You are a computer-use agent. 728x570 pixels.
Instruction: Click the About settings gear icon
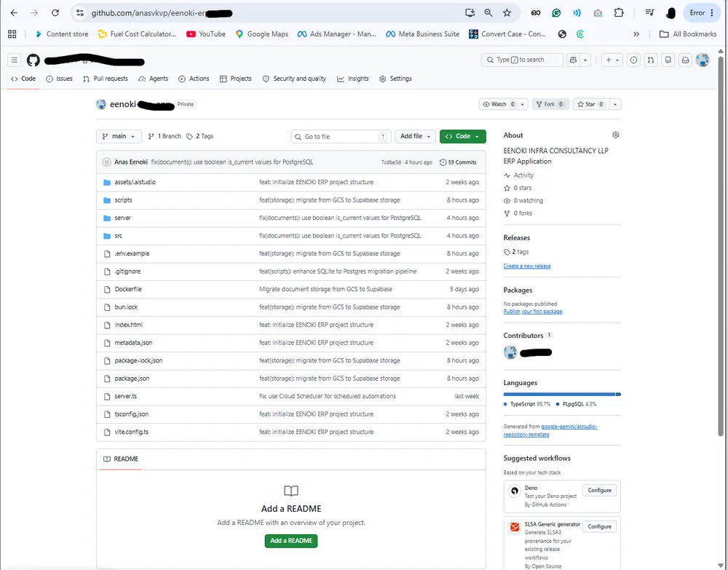click(616, 135)
